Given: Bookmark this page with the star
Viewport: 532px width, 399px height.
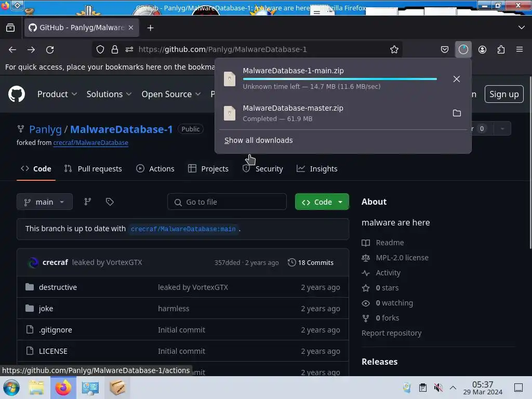Looking at the screenshot, I should 394,49.
